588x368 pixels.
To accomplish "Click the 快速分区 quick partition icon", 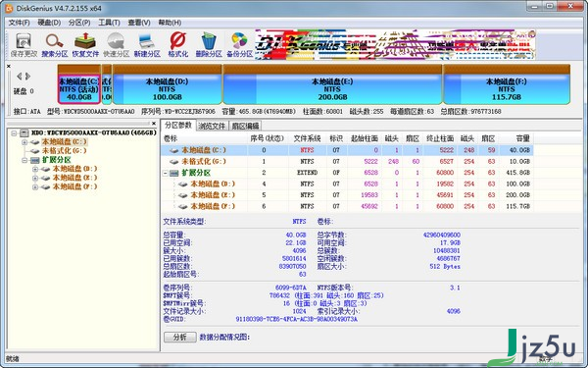I will click(117, 45).
